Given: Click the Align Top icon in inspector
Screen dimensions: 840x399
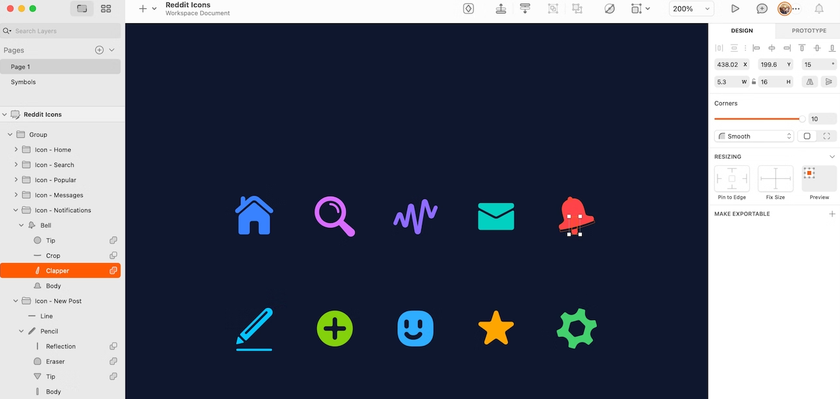Looking at the screenshot, I should tap(802, 48).
